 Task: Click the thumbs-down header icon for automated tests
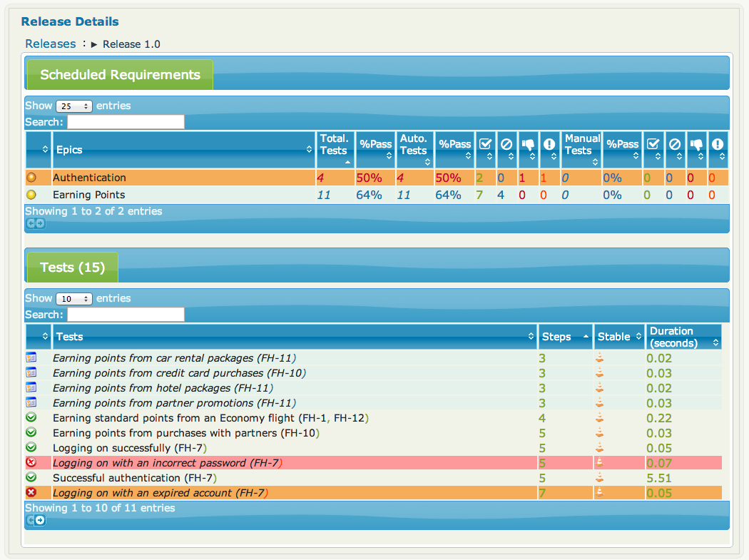pos(528,144)
